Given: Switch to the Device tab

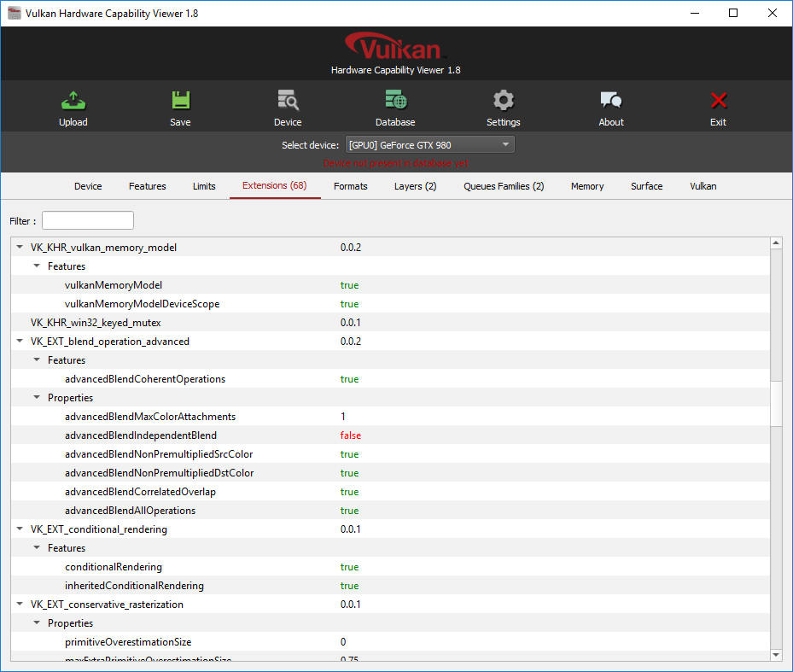Looking at the screenshot, I should pyautogui.click(x=88, y=186).
